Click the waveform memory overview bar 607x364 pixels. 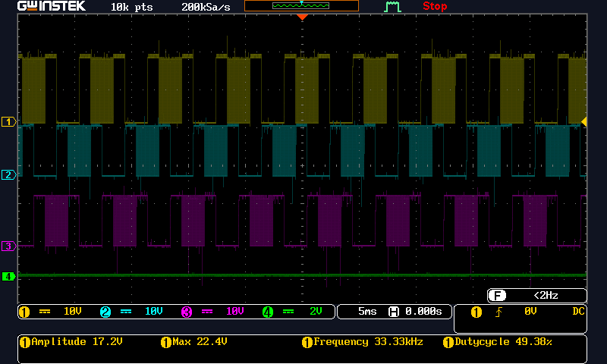pos(301,6)
